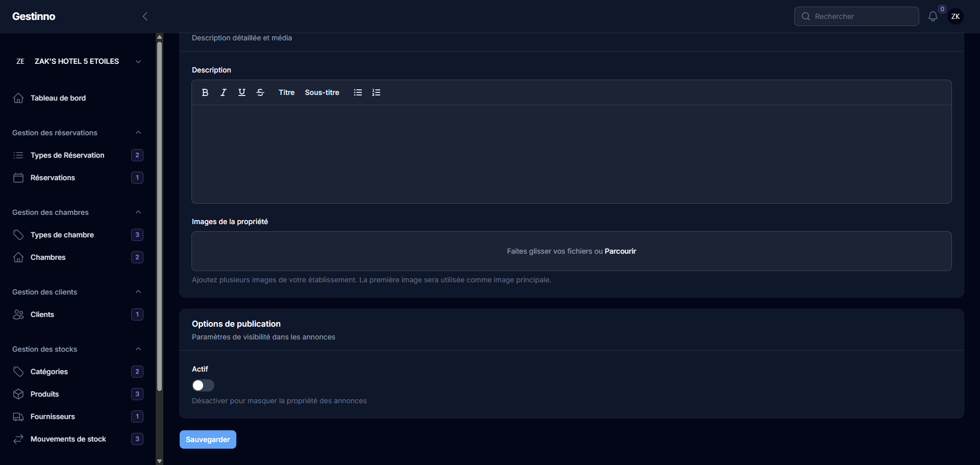Click the Réservations calendar icon
The image size is (980, 465).
click(18, 178)
